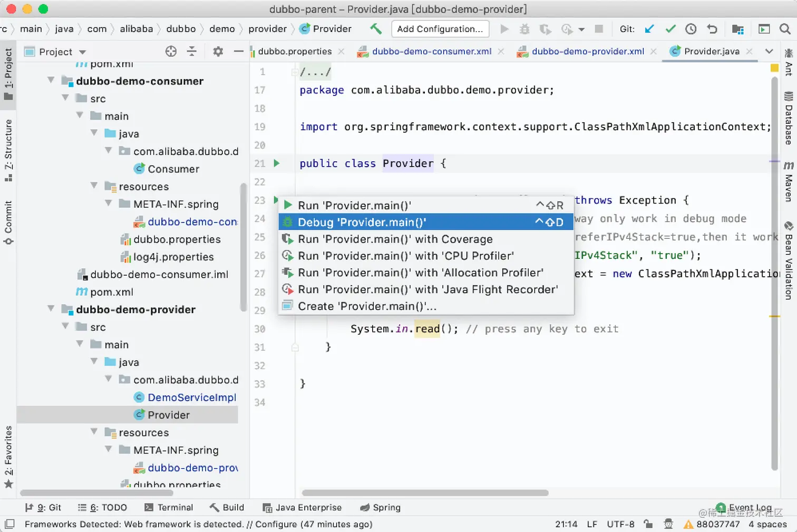Viewport: 797px width, 532px height.
Task: Open the Bean Validation side tool window
Action: pos(789,260)
